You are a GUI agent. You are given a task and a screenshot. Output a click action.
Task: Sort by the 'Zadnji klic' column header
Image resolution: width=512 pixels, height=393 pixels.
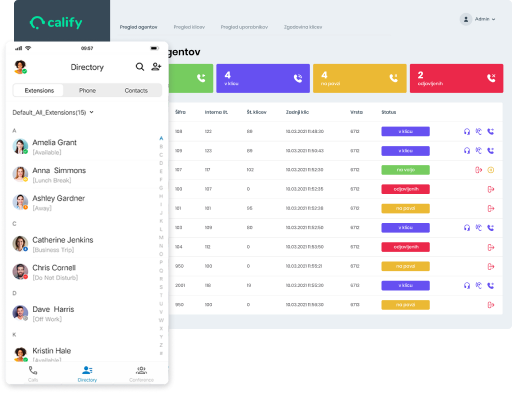pos(297,112)
